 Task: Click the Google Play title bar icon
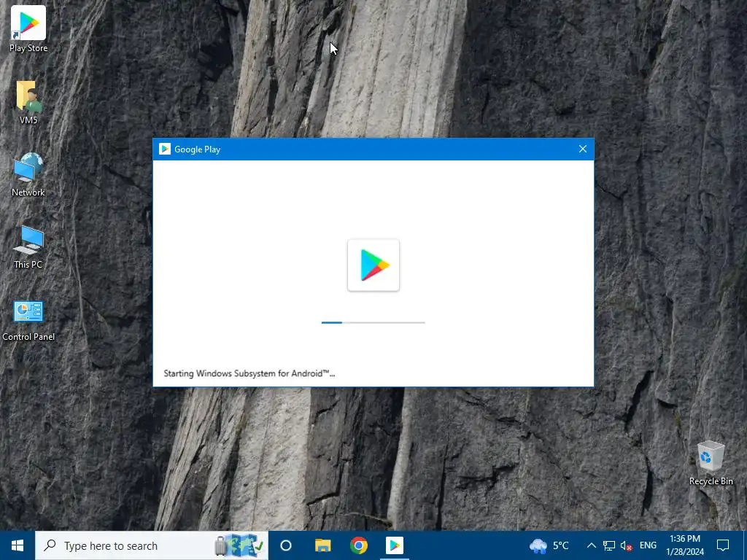click(165, 149)
